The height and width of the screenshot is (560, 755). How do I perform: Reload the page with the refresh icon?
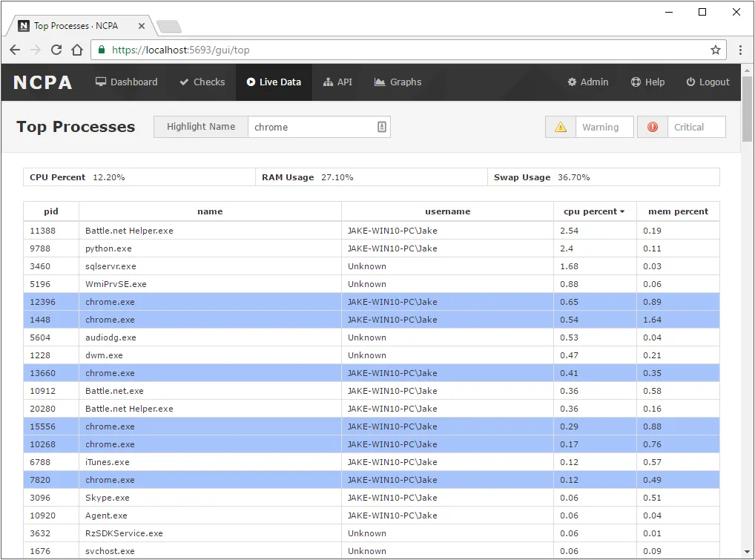coord(56,50)
